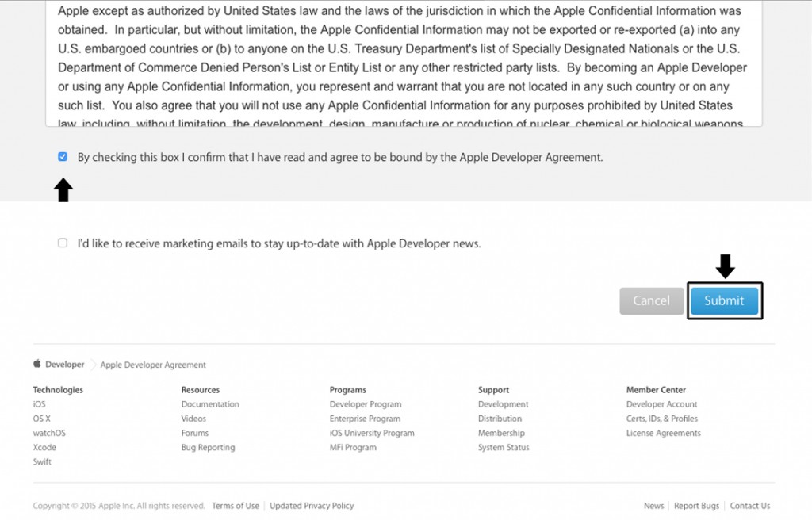View License Agreements in Member Center

click(x=664, y=434)
